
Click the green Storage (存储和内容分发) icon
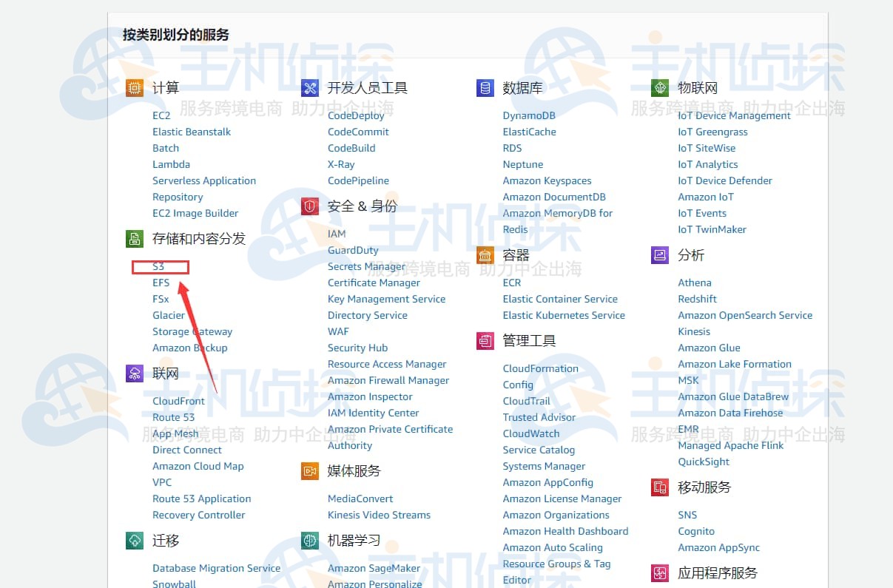tap(134, 239)
